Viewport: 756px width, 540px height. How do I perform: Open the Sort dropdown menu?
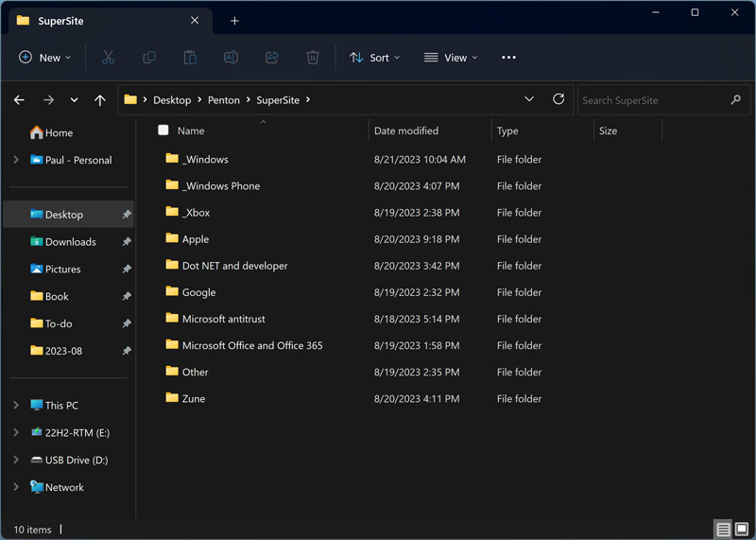pyautogui.click(x=375, y=58)
